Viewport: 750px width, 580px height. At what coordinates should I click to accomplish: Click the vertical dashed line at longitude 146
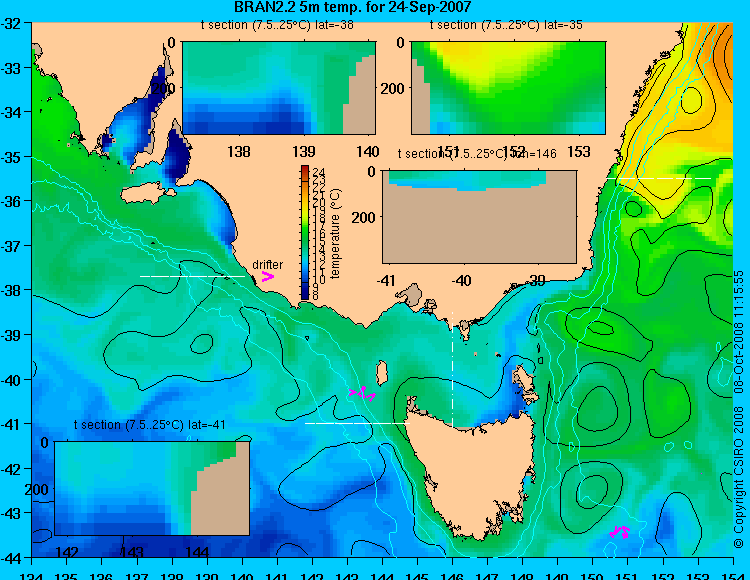452,369
